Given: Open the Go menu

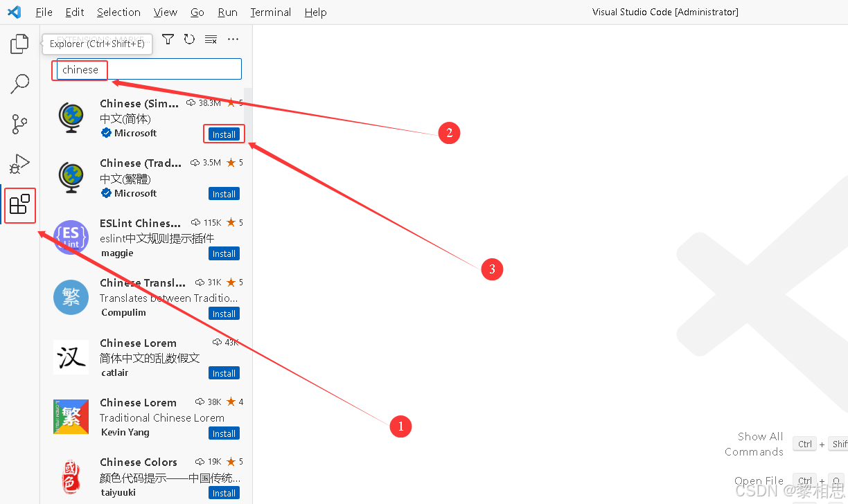Looking at the screenshot, I should pos(197,12).
